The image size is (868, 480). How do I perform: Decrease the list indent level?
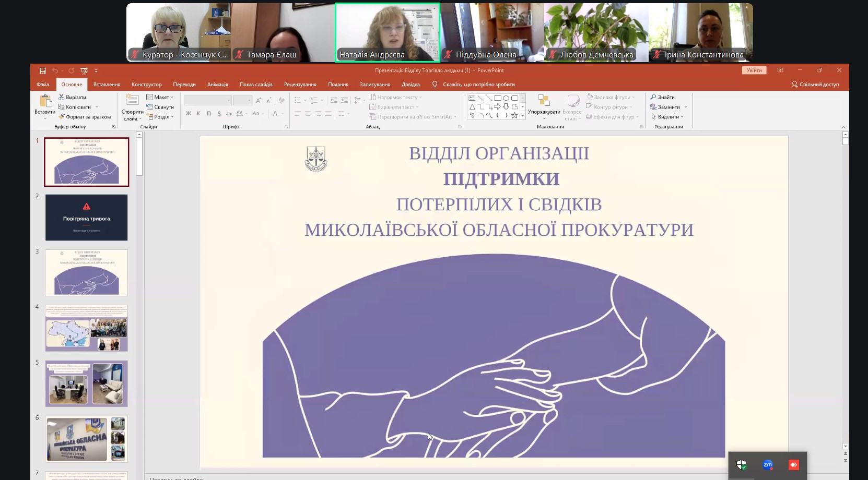[334, 100]
